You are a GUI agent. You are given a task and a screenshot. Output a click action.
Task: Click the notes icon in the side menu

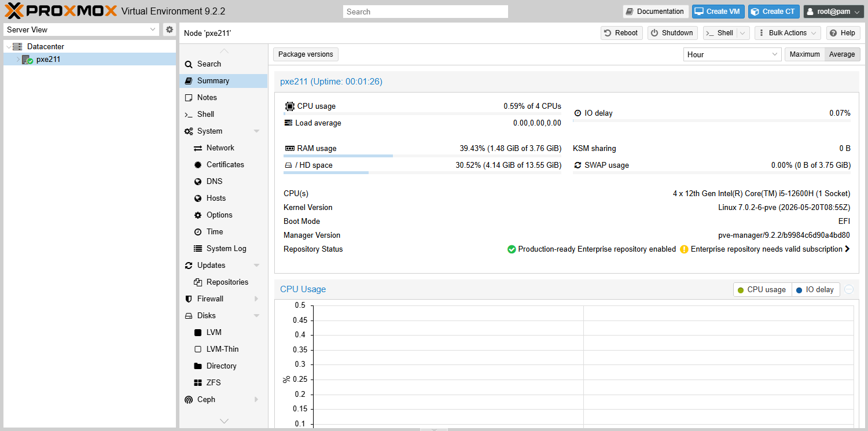tap(189, 98)
